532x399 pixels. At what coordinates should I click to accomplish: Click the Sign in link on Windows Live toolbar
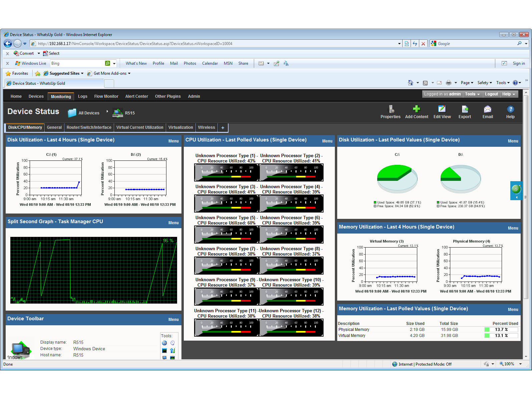point(519,63)
